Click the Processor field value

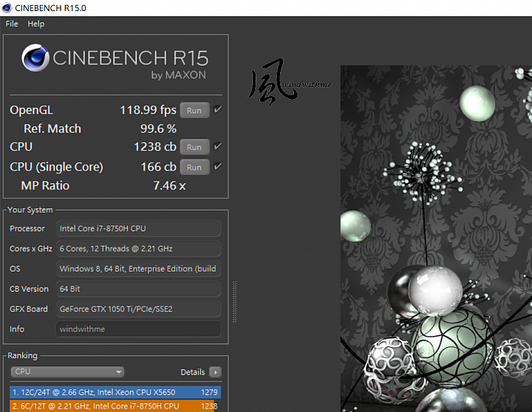click(138, 229)
